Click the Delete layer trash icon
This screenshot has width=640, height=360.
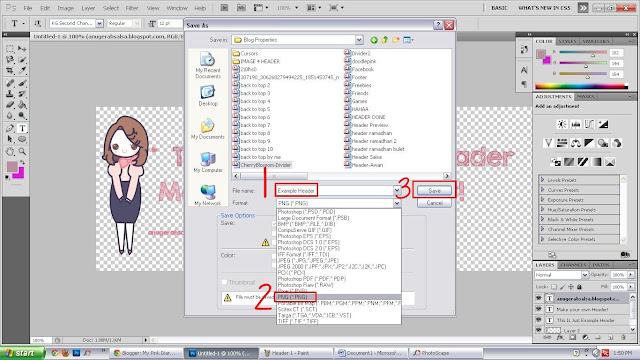click(623, 338)
